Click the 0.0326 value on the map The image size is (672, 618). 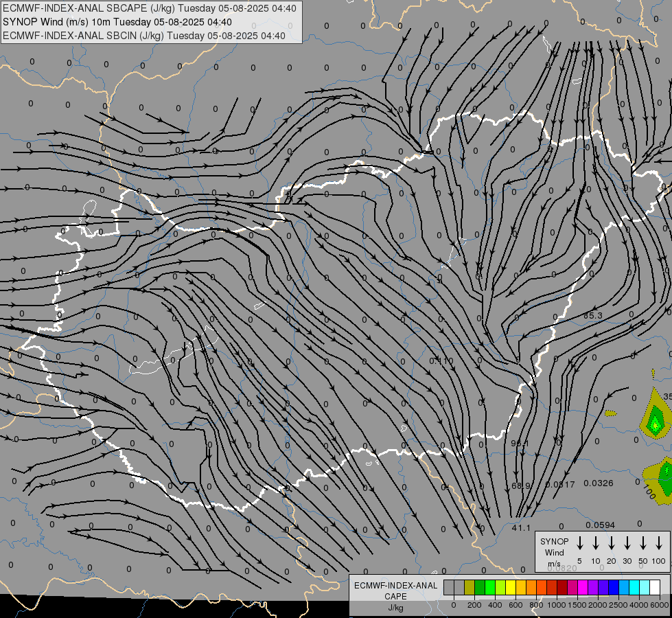click(x=599, y=483)
